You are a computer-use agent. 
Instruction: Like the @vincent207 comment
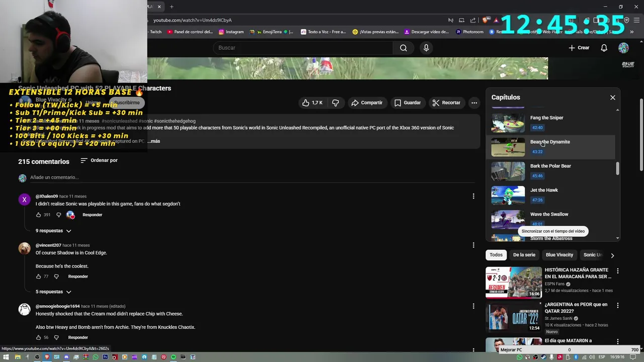(x=38, y=277)
